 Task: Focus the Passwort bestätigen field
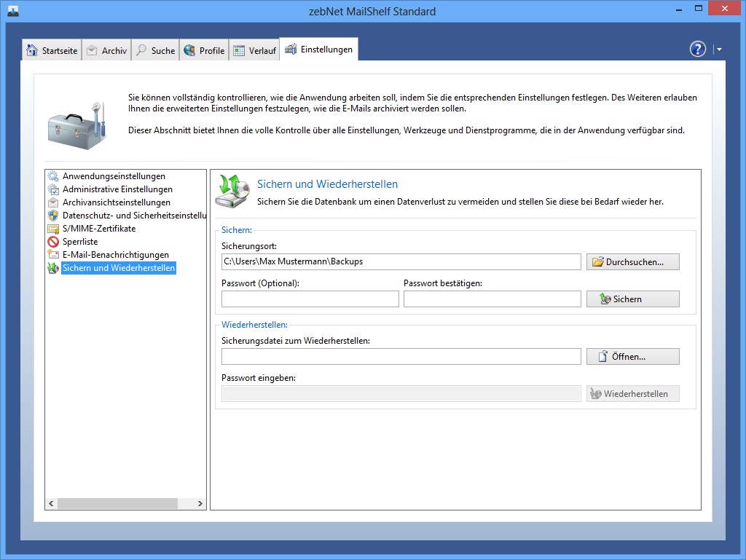click(492, 299)
